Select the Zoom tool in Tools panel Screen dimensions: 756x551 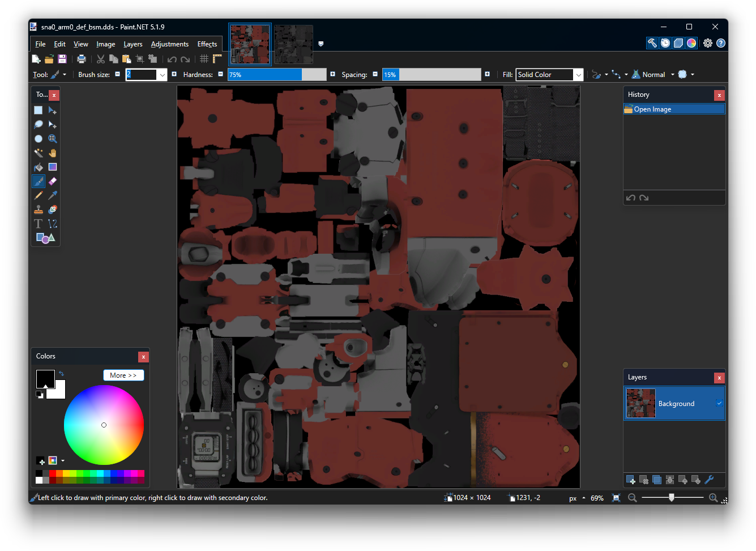(53, 139)
